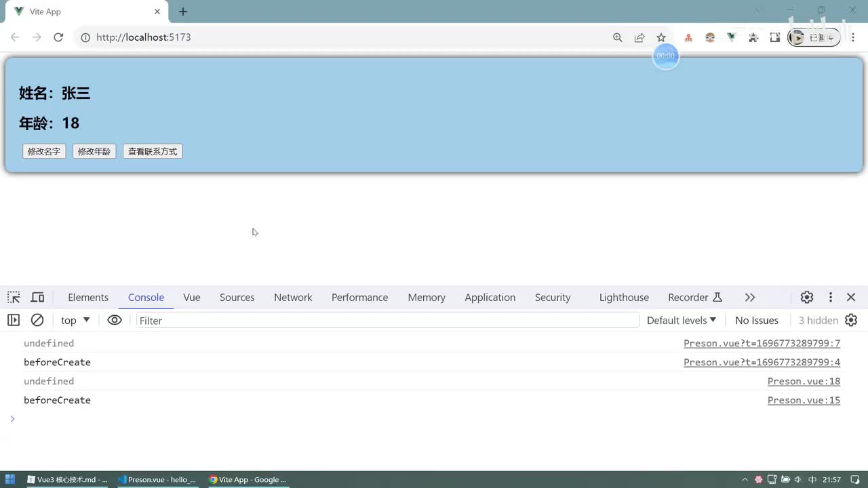Open the Elements panel tab
The width and height of the screenshot is (868, 488).
(x=88, y=298)
